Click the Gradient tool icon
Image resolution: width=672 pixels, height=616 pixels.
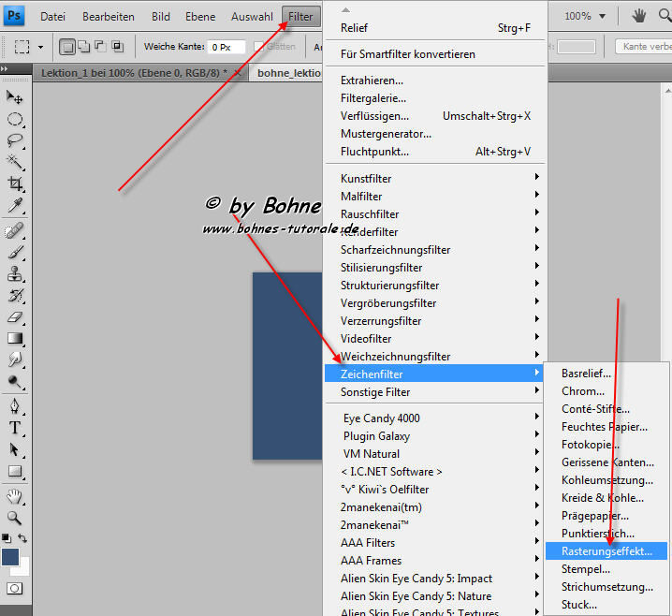15,338
